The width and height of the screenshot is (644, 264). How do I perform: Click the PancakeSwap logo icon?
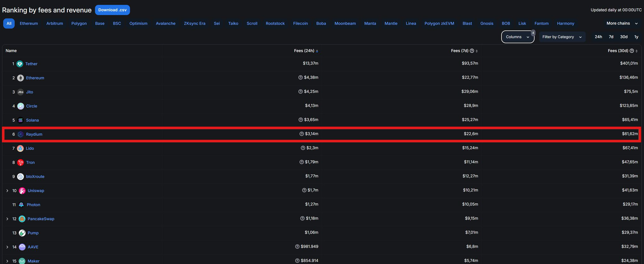[x=22, y=219]
